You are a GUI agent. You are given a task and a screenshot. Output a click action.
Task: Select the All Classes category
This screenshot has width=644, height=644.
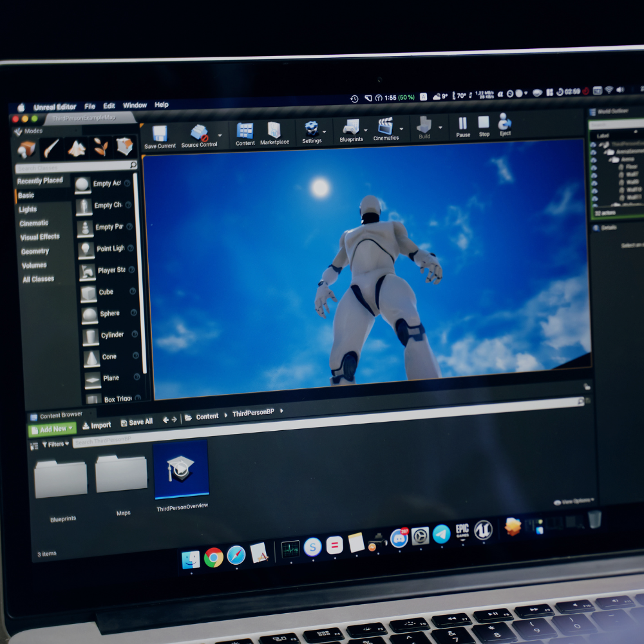coord(38,279)
